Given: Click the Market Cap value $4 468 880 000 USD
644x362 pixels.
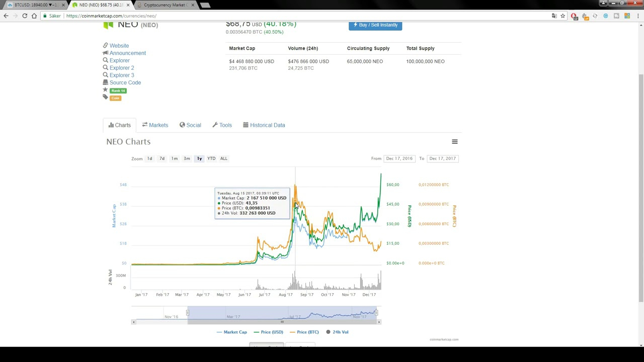Looking at the screenshot, I should coord(252,61).
